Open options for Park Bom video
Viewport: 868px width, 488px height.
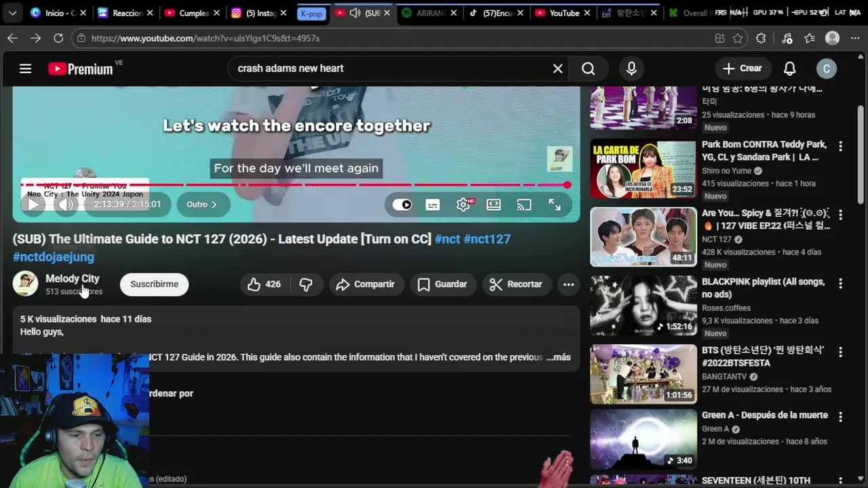pyautogui.click(x=840, y=146)
